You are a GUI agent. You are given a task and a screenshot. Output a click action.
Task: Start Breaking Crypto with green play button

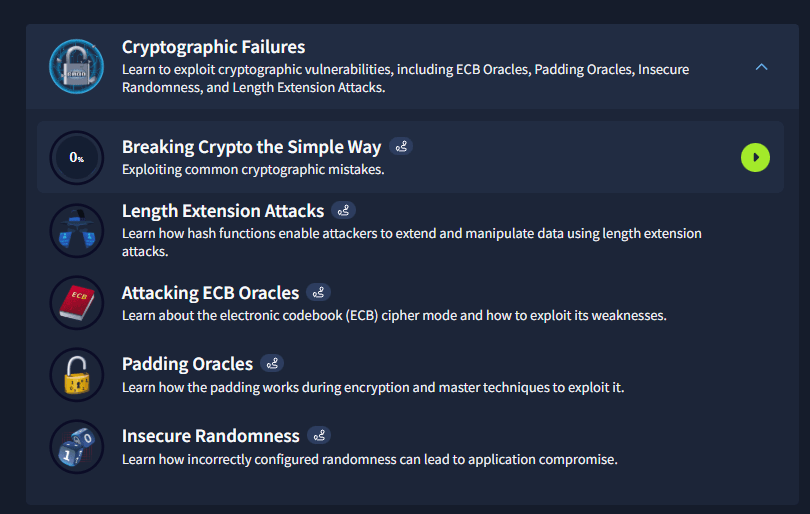(755, 157)
